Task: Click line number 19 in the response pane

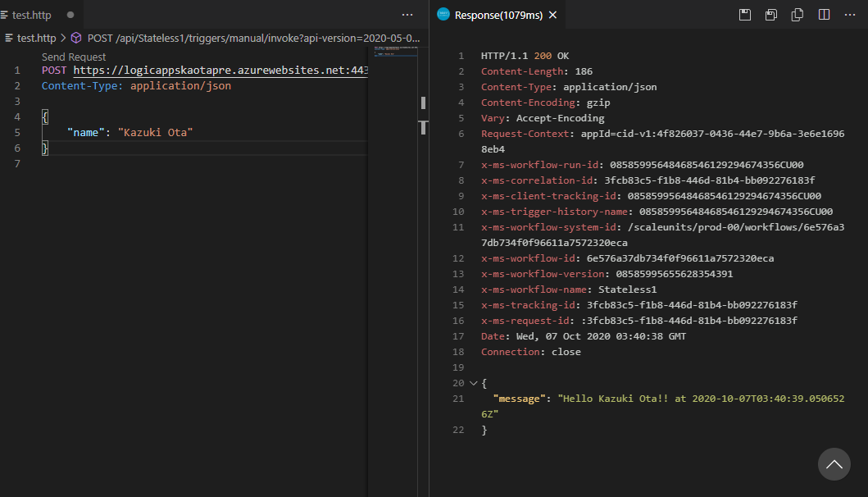Action: pyautogui.click(x=458, y=367)
